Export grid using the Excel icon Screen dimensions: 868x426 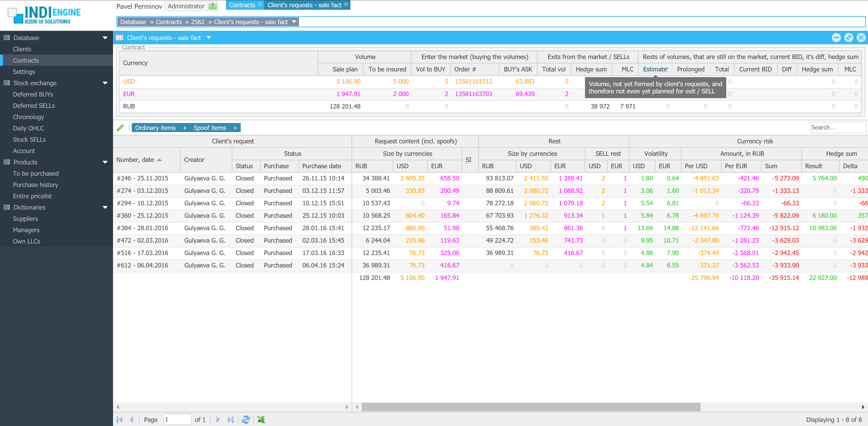tap(261, 419)
